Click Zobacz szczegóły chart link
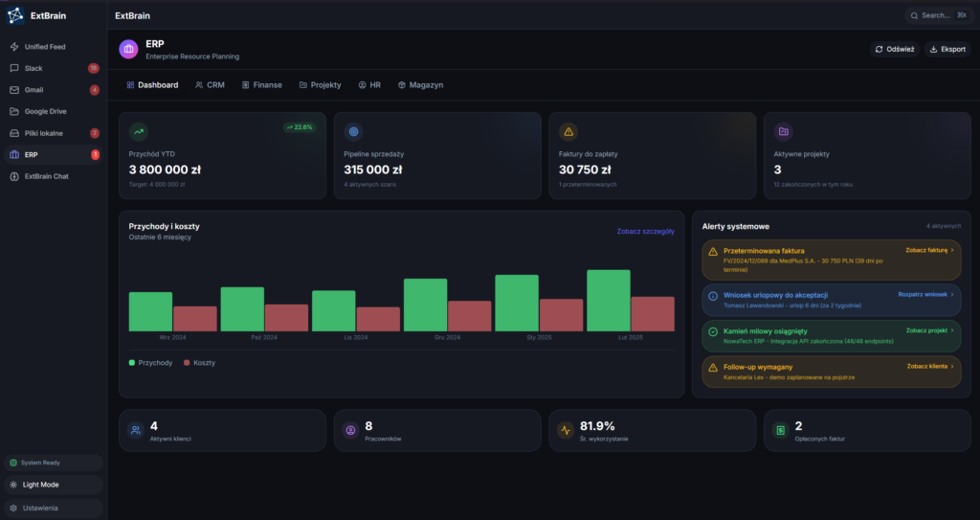Viewport: 980px width, 520px height. [x=645, y=231]
